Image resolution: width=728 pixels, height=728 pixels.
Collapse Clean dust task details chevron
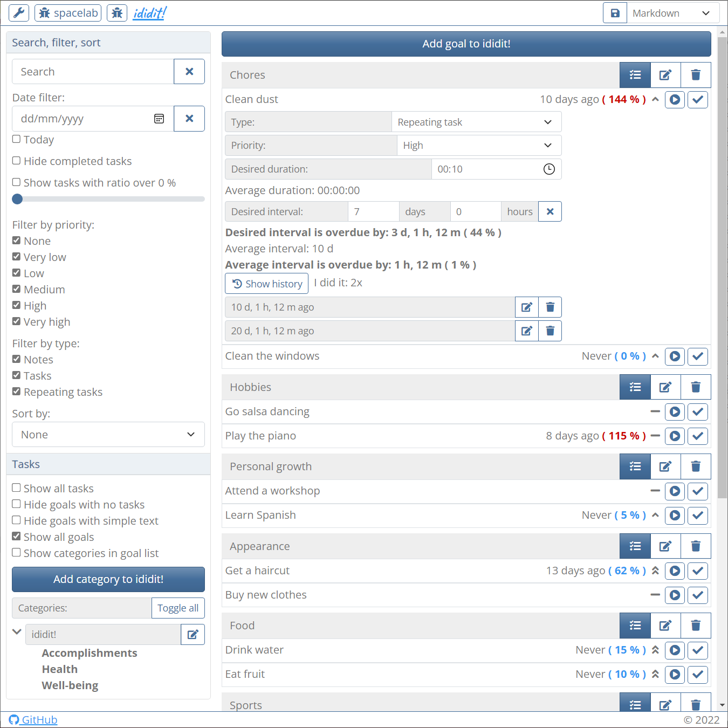pos(655,99)
